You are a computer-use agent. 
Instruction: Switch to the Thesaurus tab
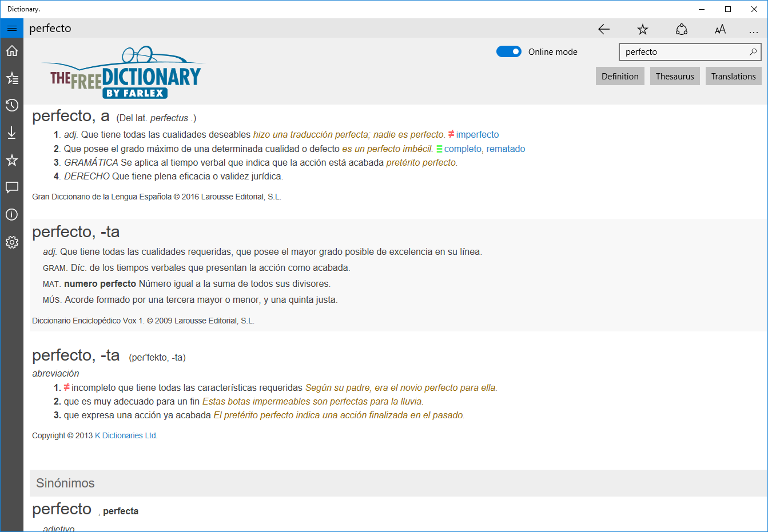tap(675, 75)
